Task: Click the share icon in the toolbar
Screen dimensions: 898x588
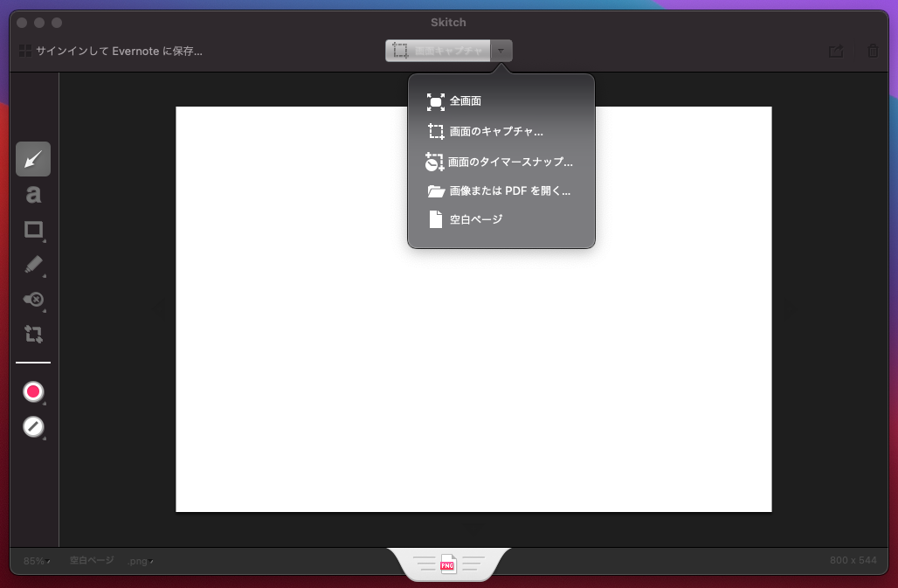Action: 835,51
